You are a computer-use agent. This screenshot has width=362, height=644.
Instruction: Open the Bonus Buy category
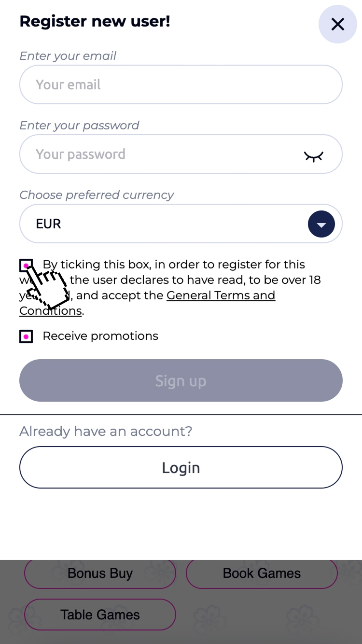click(100, 574)
